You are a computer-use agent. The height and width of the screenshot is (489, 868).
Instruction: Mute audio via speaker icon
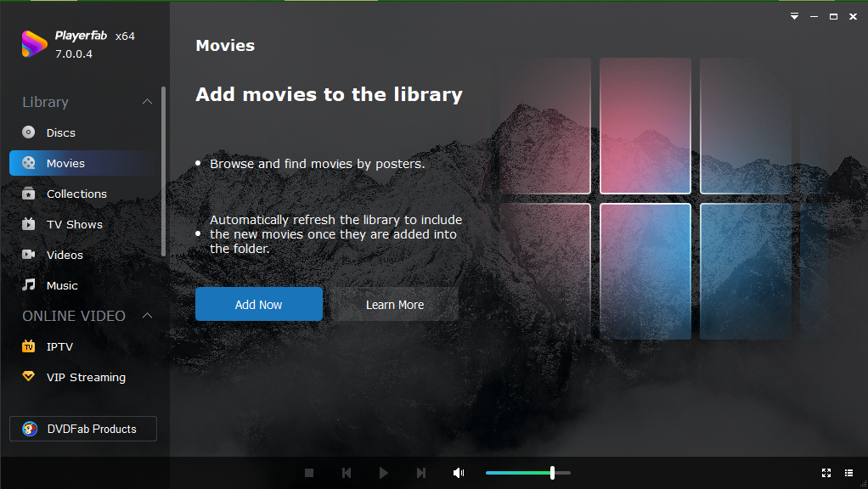459,473
